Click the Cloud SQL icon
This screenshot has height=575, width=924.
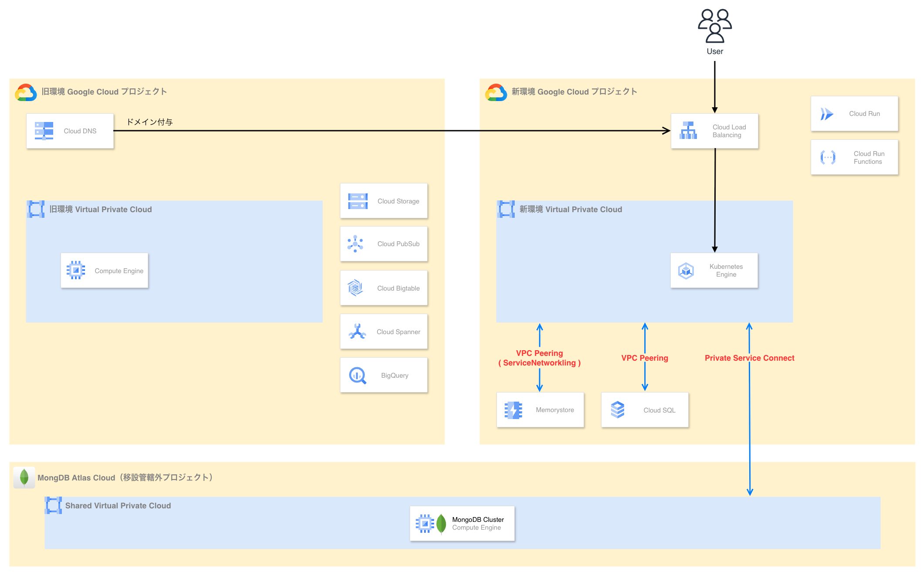pos(618,410)
